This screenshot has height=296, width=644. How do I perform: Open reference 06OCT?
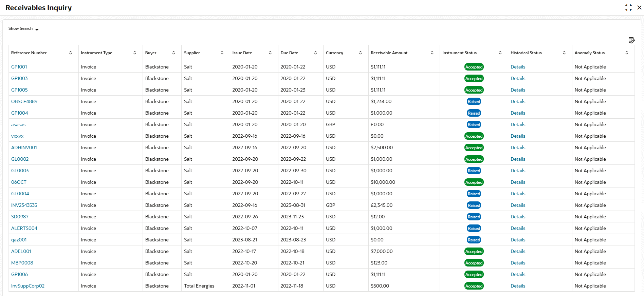(19, 182)
